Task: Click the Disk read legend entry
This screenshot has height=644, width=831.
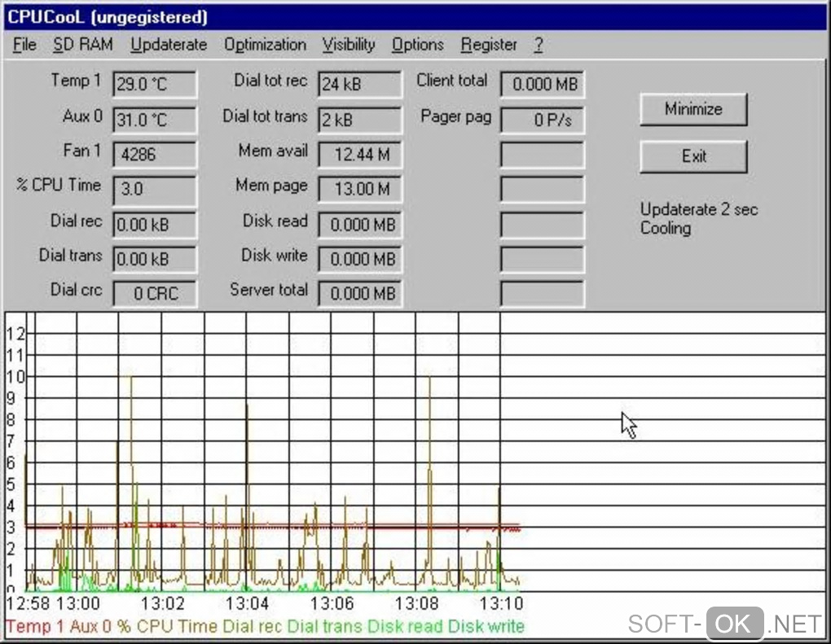Action: (405, 627)
